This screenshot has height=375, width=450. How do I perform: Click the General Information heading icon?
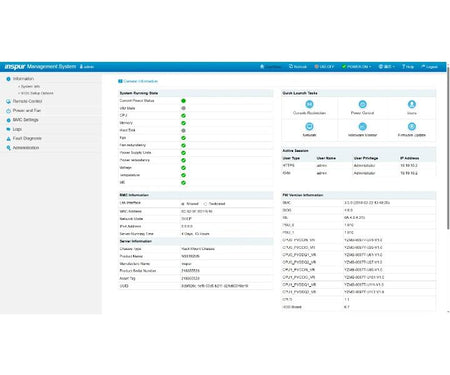[120, 81]
